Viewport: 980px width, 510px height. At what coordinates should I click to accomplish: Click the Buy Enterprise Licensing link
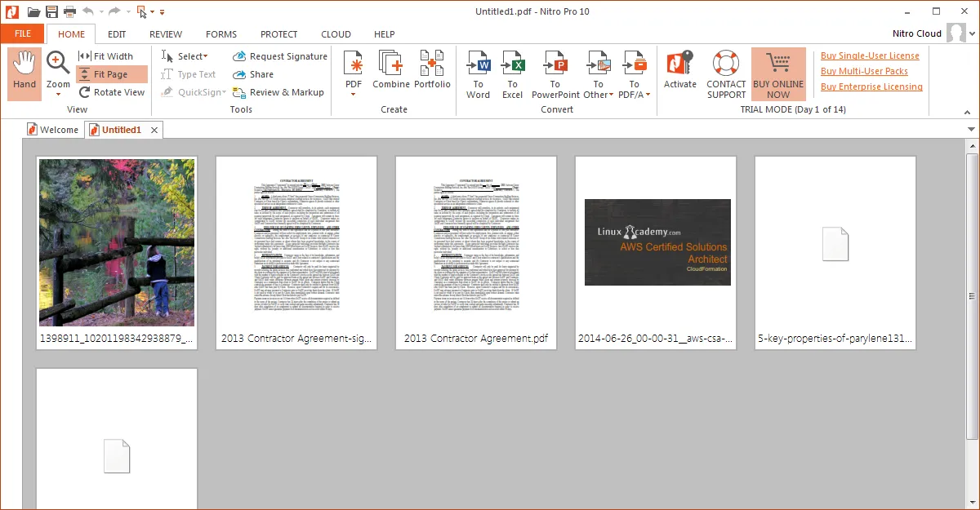pos(871,86)
